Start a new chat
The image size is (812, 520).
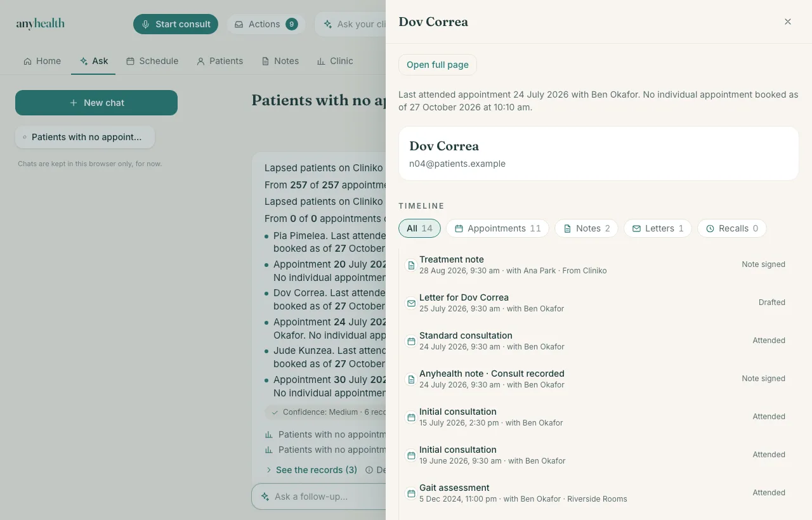pyautogui.click(x=96, y=103)
